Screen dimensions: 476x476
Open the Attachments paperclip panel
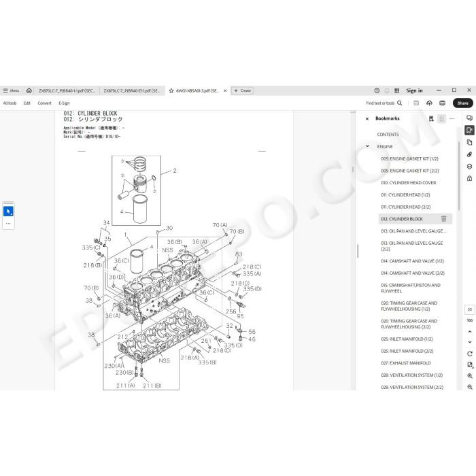pos(469,154)
